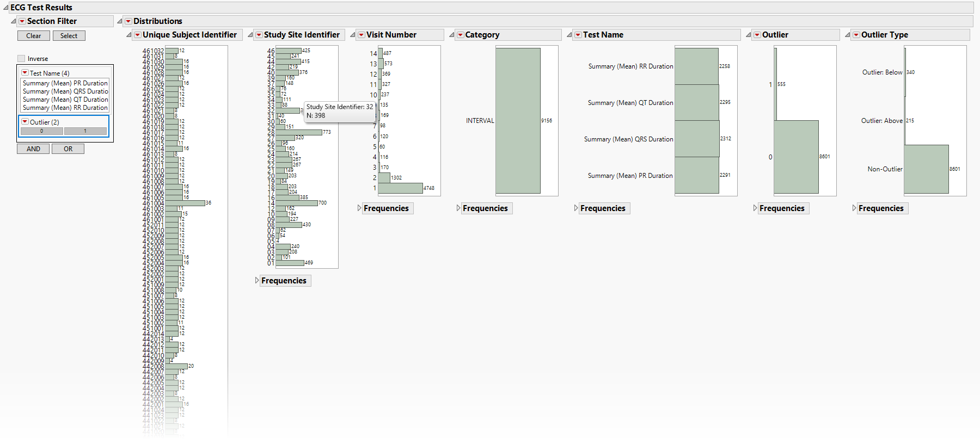Expand Frequencies under Visit Number

360,208
